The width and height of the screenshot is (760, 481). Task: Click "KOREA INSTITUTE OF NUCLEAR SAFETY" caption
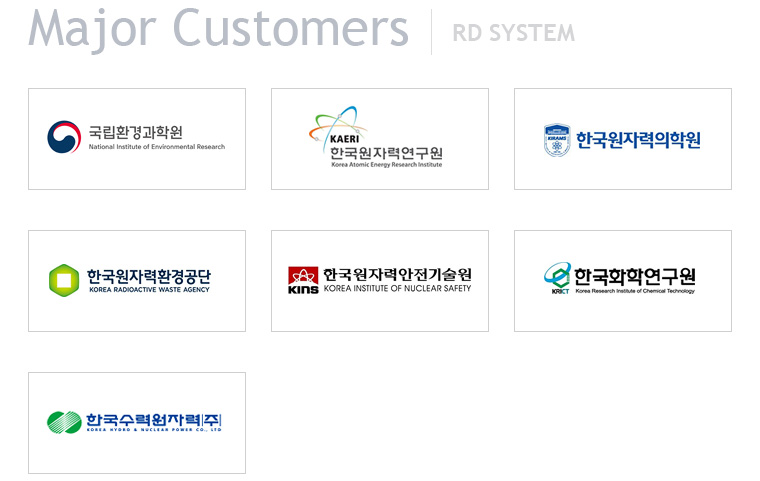[397, 288]
